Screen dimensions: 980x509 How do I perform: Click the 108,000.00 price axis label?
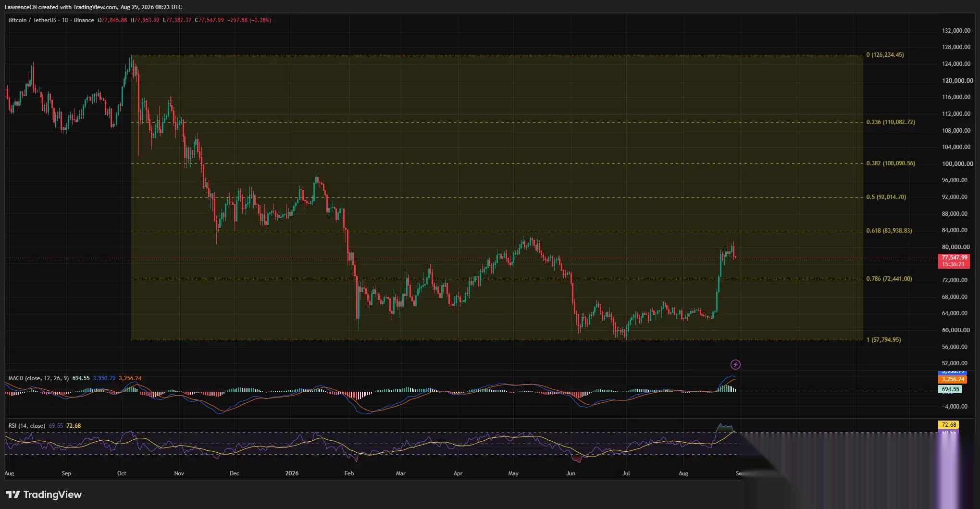coord(956,131)
